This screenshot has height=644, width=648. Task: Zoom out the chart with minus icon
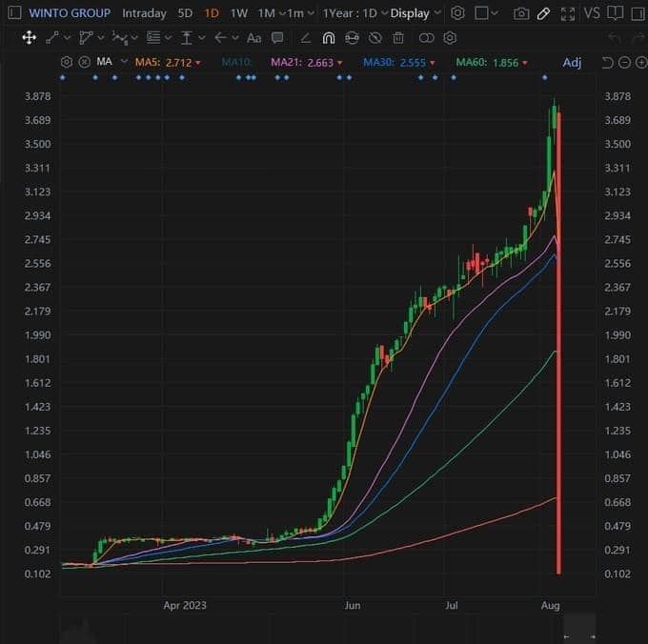click(x=624, y=62)
